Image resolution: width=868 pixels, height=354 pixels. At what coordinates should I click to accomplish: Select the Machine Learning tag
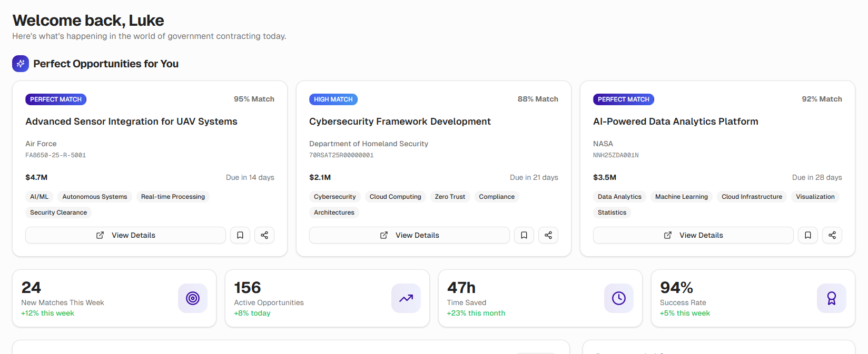(x=682, y=197)
